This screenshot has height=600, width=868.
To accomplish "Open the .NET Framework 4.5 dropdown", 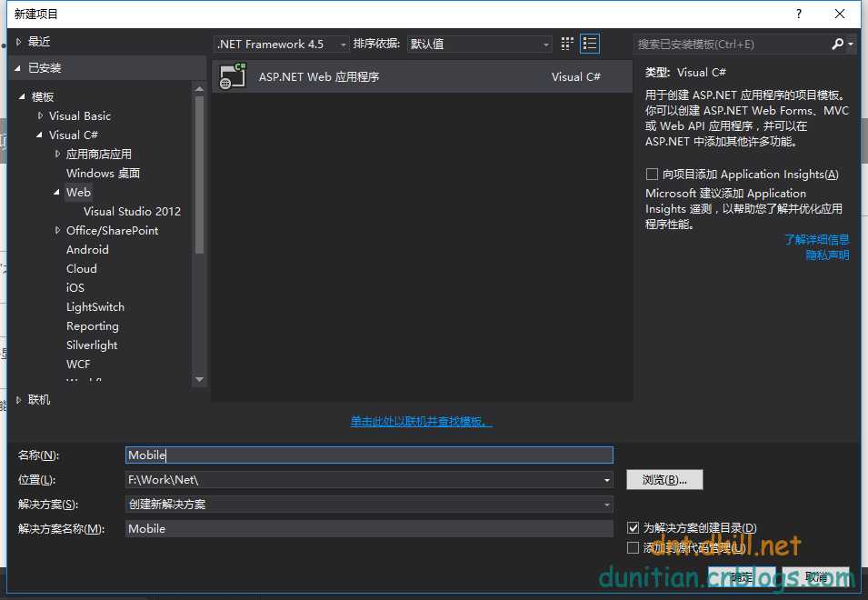I will [282, 44].
